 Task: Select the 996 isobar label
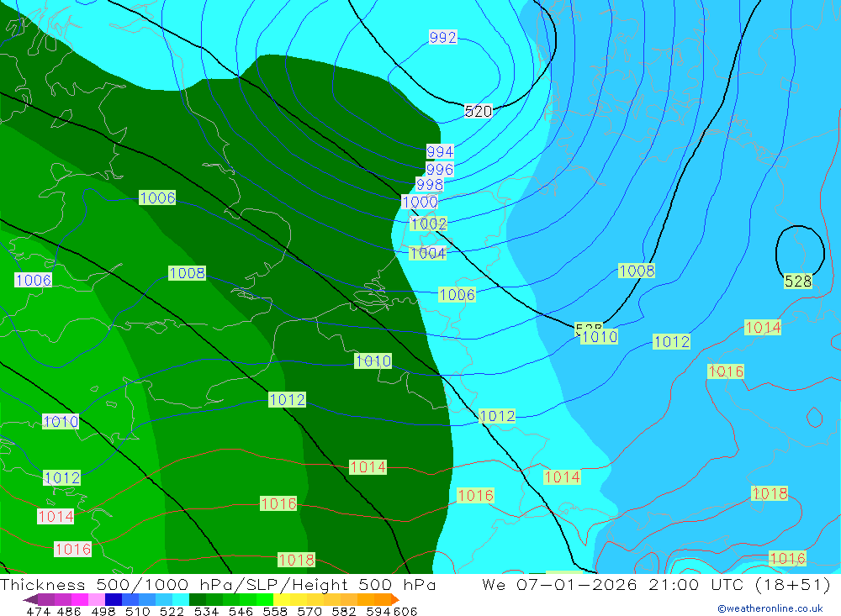coord(439,170)
